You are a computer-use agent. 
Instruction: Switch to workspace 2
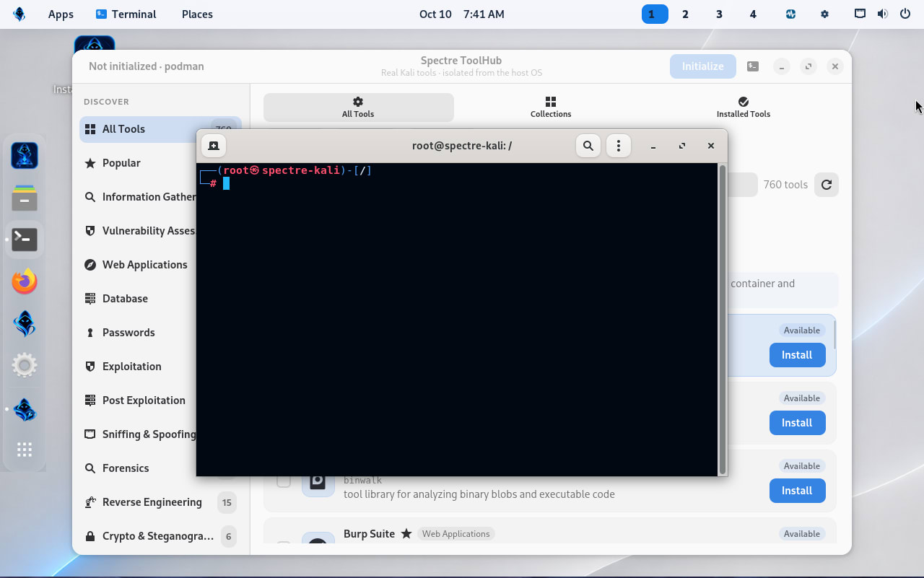685,14
